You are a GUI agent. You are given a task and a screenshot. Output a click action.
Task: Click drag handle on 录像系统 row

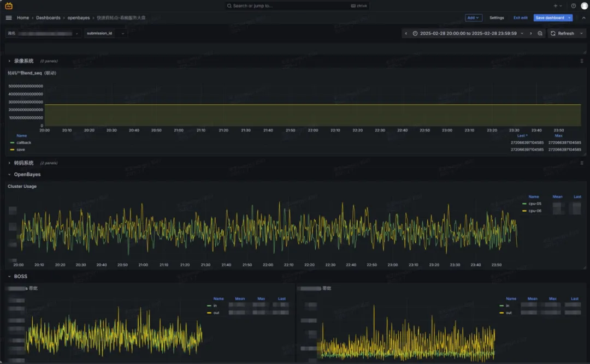[x=581, y=61]
